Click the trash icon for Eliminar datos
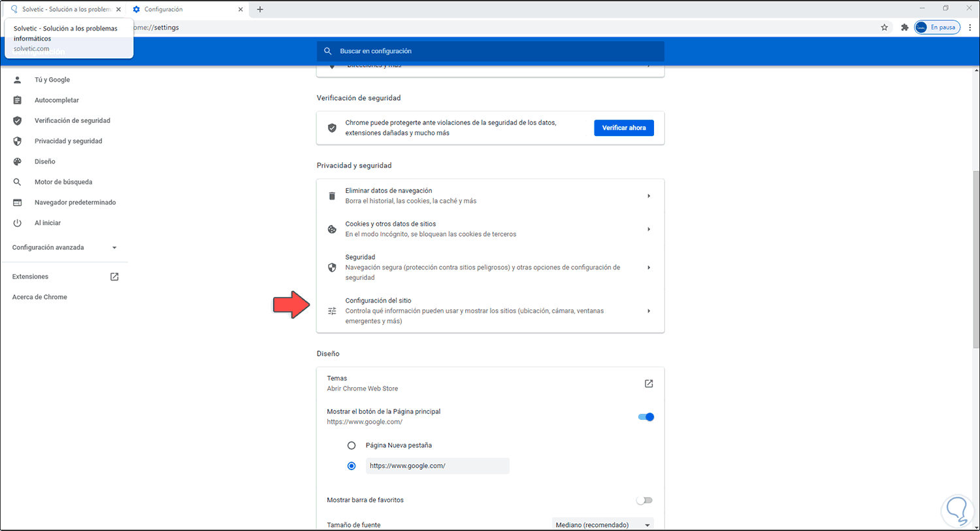 (332, 196)
